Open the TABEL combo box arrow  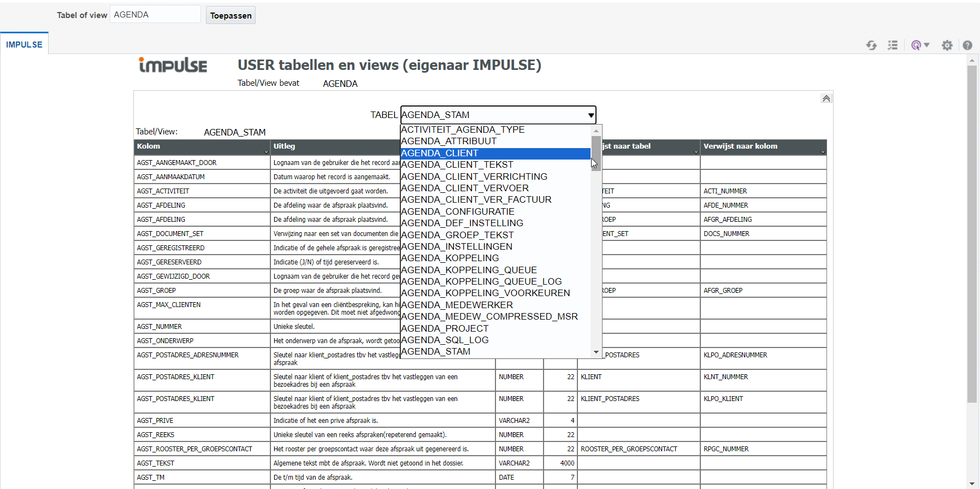(591, 115)
